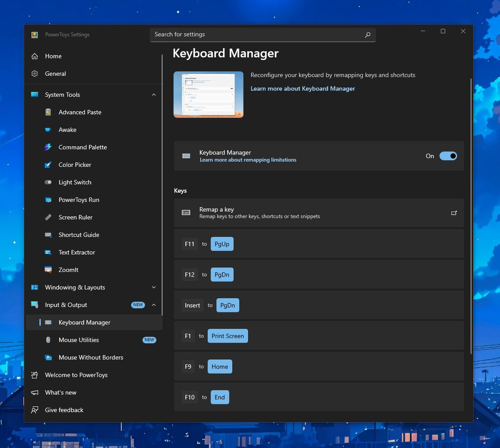Select Shortcut Guide label in sidebar
Viewport: 500px width, 448px height.
pyautogui.click(x=79, y=235)
